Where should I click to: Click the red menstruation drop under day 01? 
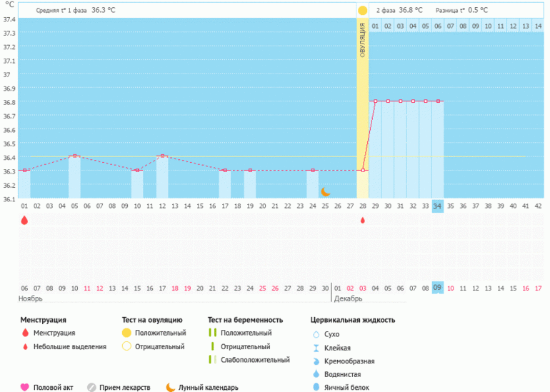pyautogui.click(x=24, y=221)
